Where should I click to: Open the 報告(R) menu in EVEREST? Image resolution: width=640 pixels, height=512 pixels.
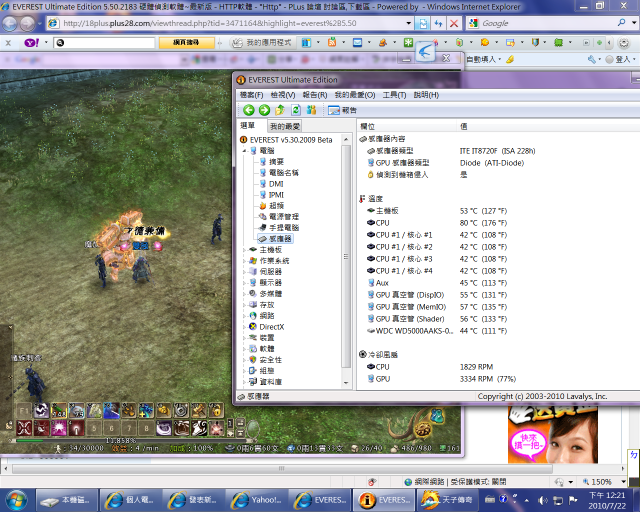pos(315,95)
